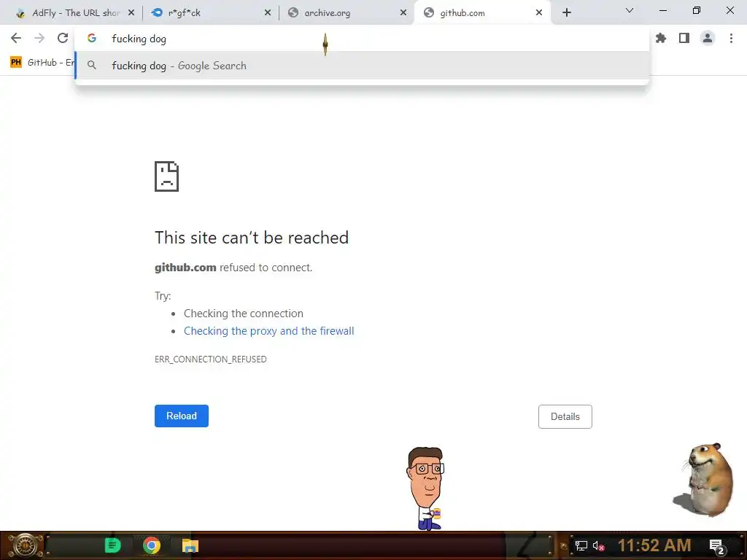
Task: Open the steampunk Start button
Action: (24, 545)
